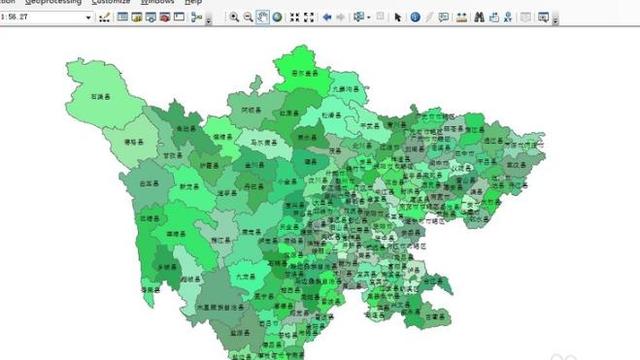Zoom to Full Extent globe
This screenshot has width=640, height=360.
pos(277,17)
